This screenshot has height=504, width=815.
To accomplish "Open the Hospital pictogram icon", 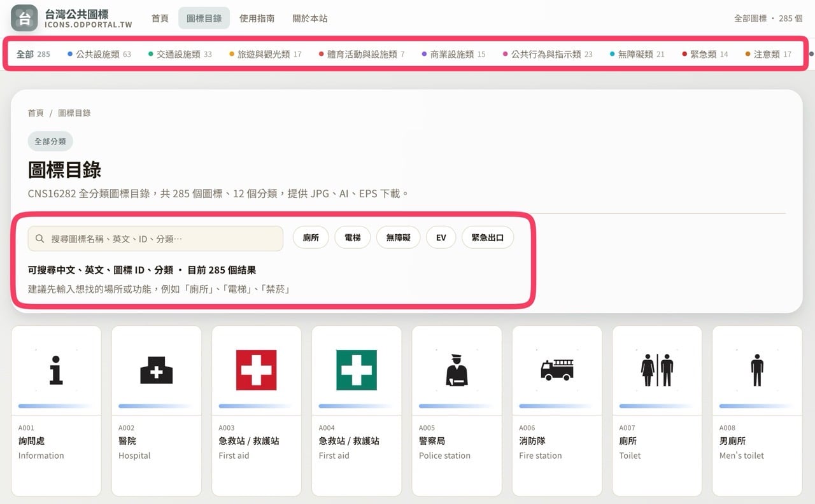I will point(156,370).
